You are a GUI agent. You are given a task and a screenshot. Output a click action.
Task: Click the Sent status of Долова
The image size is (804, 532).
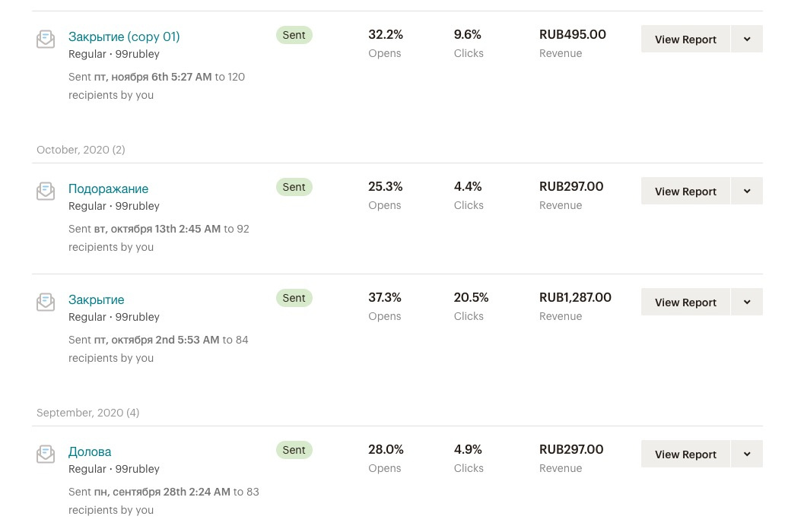click(x=294, y=450)
